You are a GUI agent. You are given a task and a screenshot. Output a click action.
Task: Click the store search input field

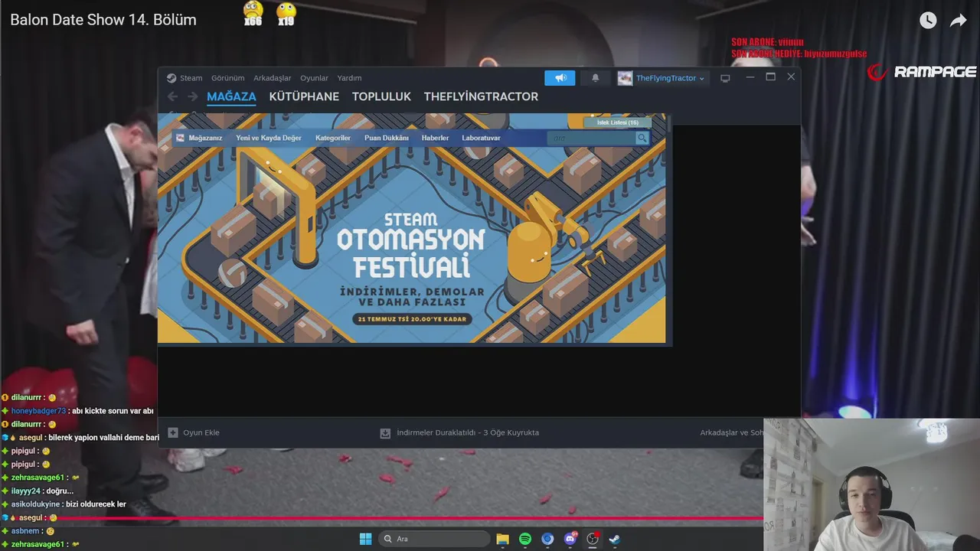[x=591, y=139]
